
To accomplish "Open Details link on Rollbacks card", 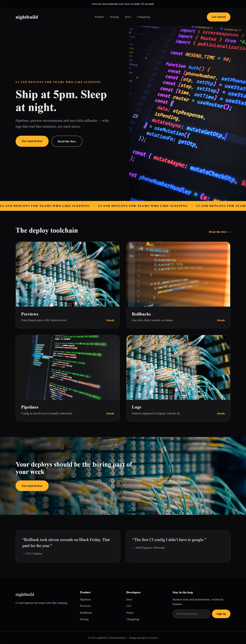I will coord(221,320).
